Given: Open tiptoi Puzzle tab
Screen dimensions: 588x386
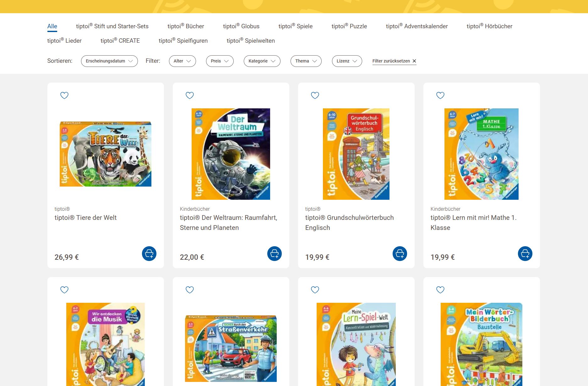Looking at the screenshot, I should coord(349,26).
